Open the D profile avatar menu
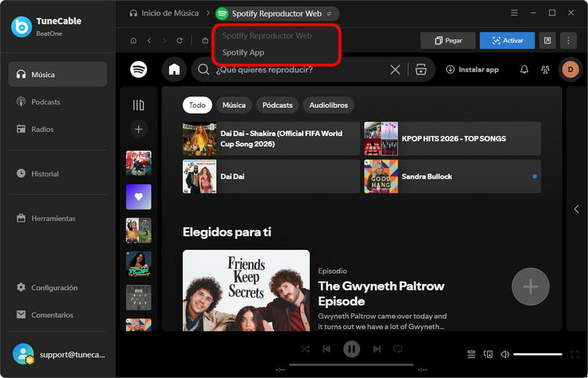Viewport: 588px width, 378px height. point(570,69)
